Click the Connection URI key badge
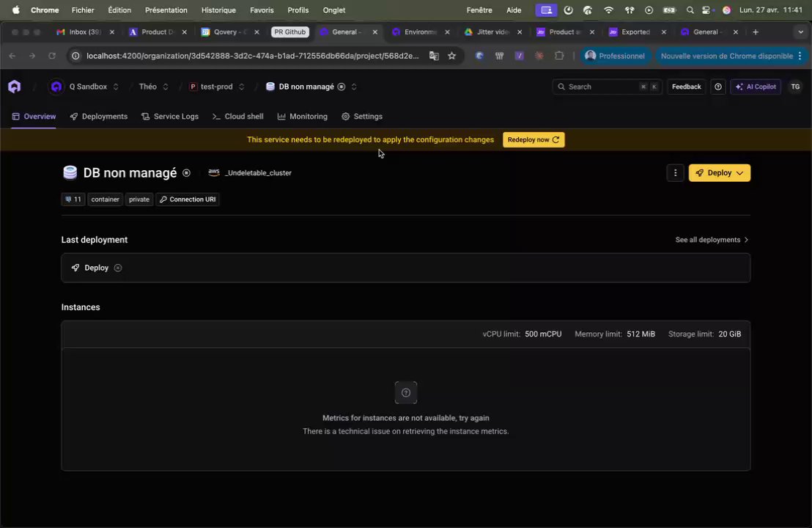 coord(188,199)
